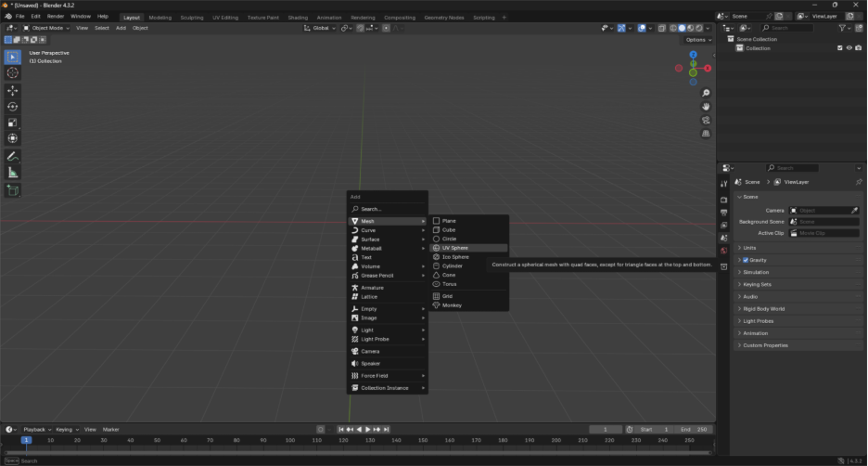Select the Rotate tool
This screenshot has width=868, height=466.
pyautogui.click(x=13, y=107)
